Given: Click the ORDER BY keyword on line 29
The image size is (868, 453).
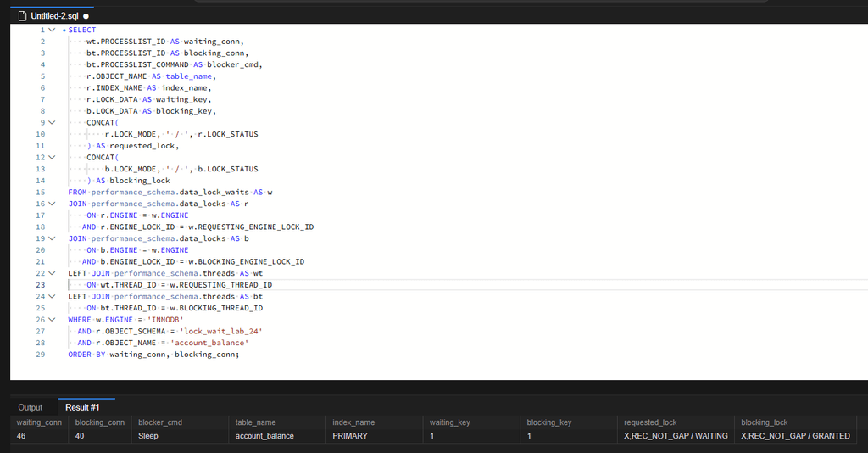Looking at the screenshot, I should [x=87, y=355].
